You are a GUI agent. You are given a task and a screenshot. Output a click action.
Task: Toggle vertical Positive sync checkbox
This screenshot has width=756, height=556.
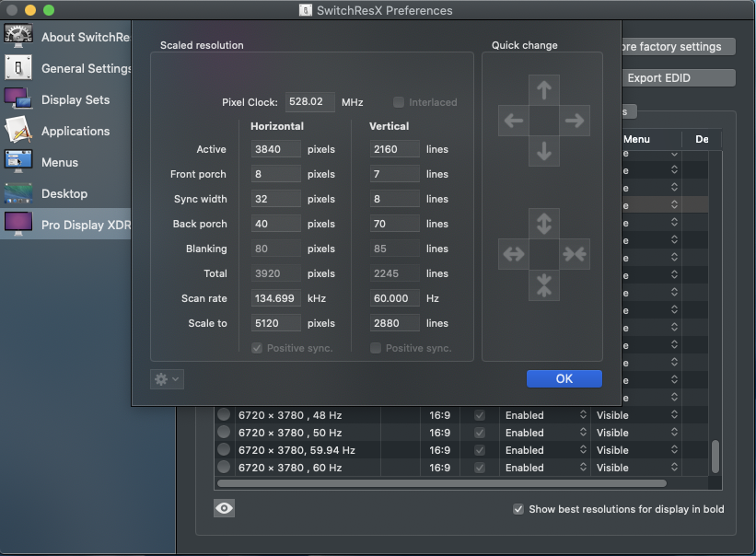(376, 348)
